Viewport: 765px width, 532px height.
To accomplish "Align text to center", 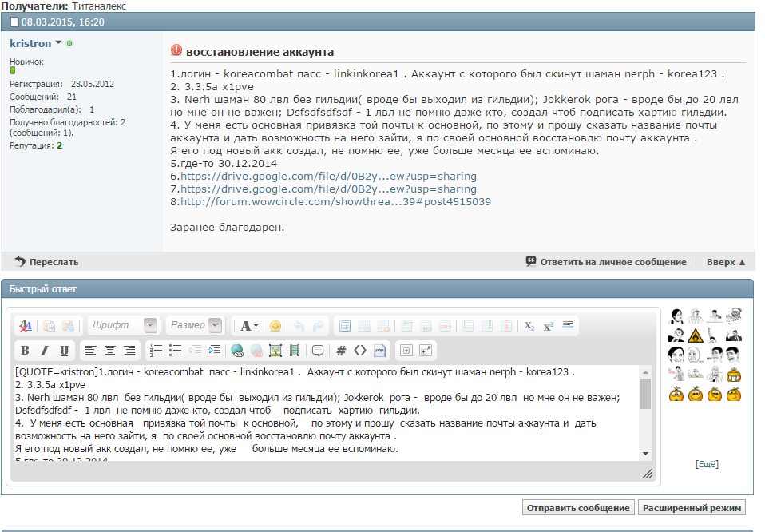I will point(109,350).
